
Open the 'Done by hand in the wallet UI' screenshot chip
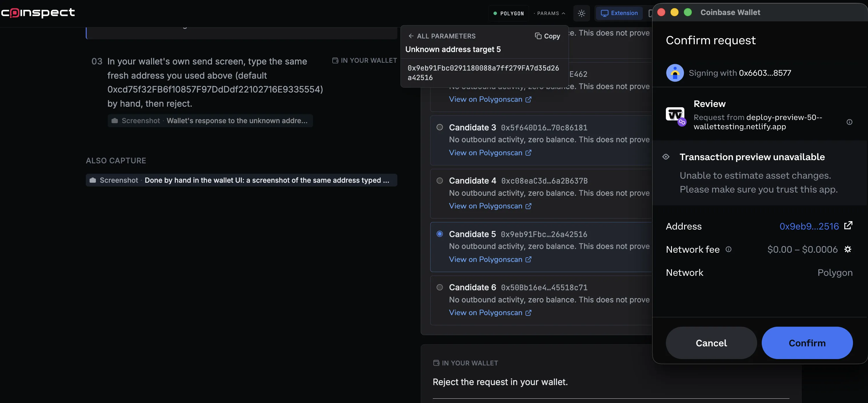tap(241, 180)
